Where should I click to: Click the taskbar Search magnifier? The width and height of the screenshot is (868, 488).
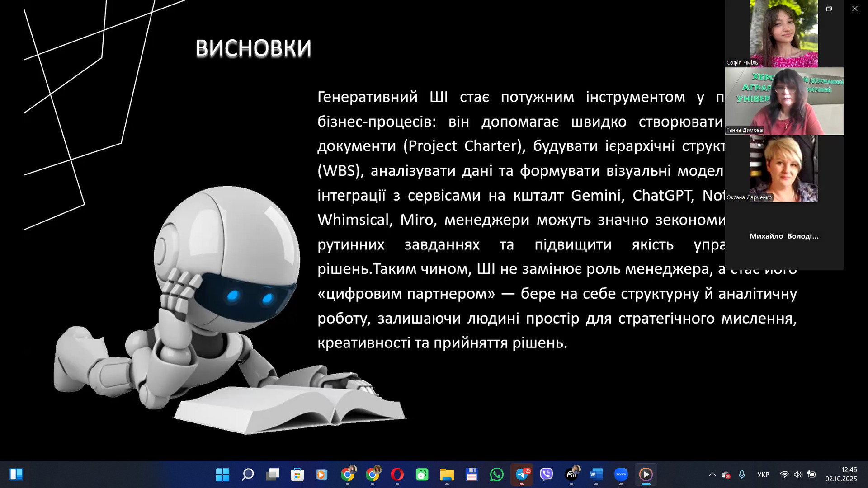[247, 474]
